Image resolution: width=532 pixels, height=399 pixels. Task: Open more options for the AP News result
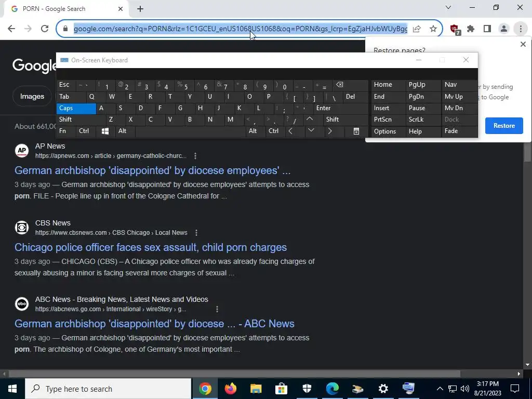(195, 156)
